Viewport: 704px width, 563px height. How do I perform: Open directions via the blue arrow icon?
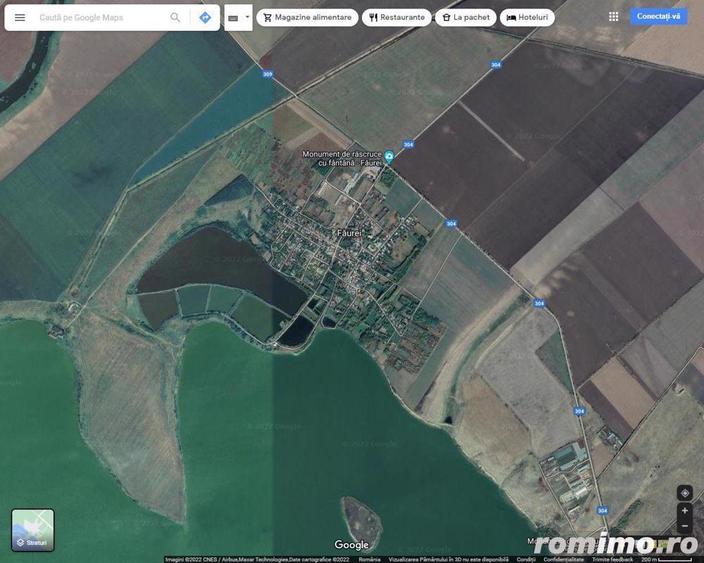pos(205,18)
